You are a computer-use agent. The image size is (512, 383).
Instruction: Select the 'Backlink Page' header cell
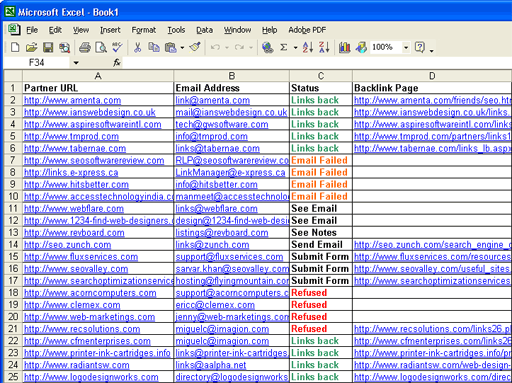click(432, 88)
